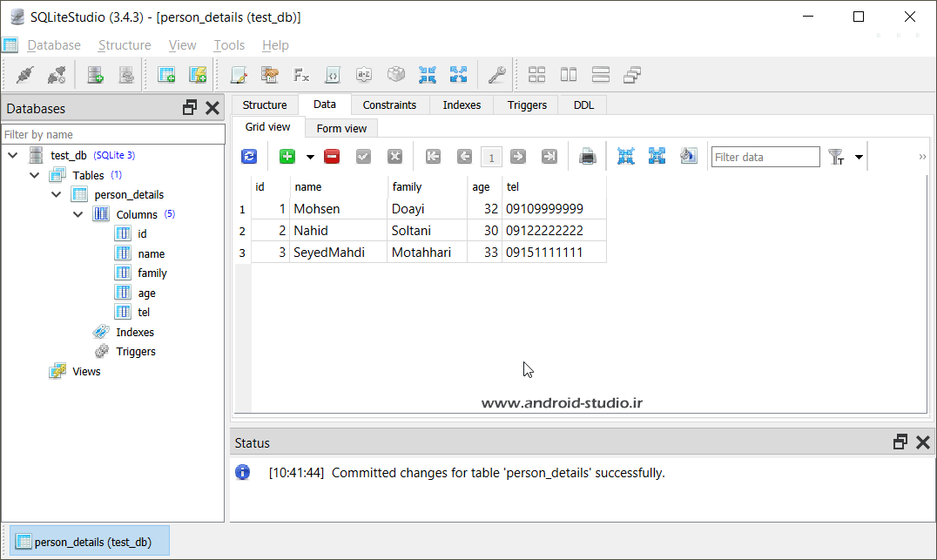
Task: Switch to the Indexes tab
Action: 462,105
